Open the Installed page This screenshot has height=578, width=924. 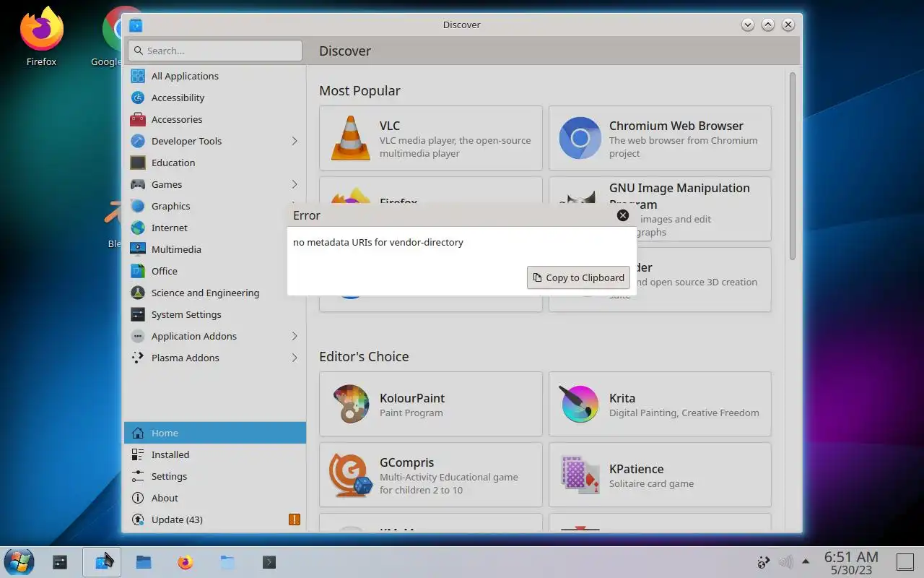click(x=215, y=454)
